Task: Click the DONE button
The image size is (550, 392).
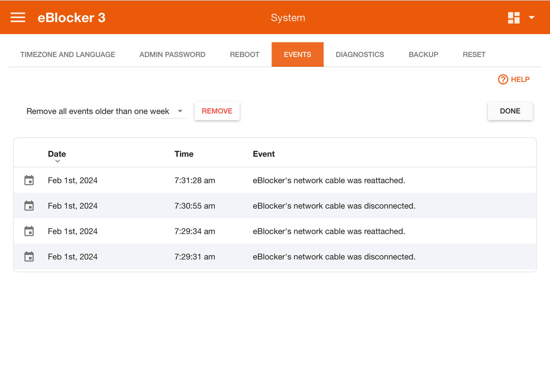Action: (x=510, y=111)
